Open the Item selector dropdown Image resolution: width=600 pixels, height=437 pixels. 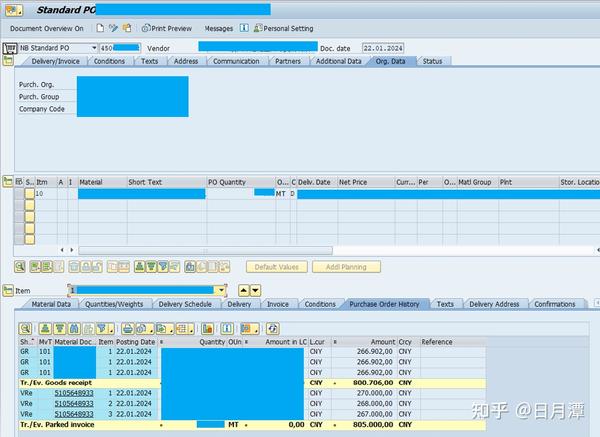[221, 290]
